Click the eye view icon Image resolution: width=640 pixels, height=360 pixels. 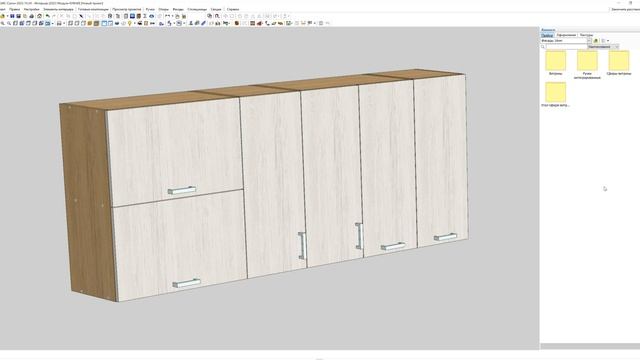coord(151,16)
